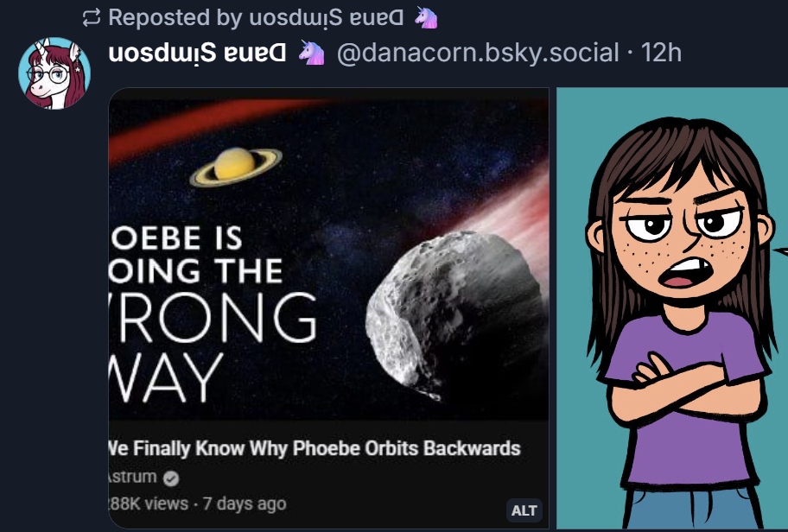
Task: Click the ALT badge on the Phoebe image
Action: pyautogui.click(x=524, y=510)
